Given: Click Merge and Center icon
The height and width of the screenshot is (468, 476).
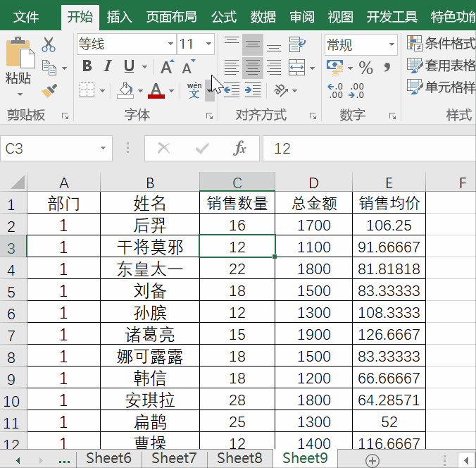Looking at the screenshot, I should pyautogui.click(x=296, y=67).
